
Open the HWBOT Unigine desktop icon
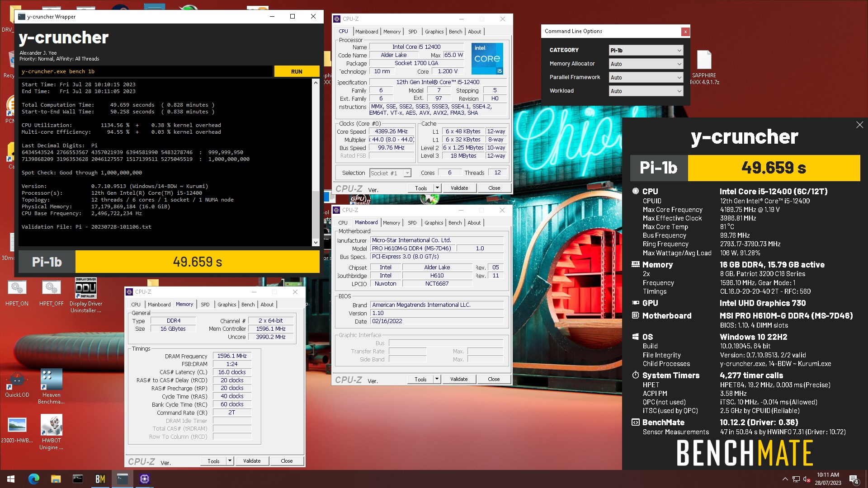(51, 432)
